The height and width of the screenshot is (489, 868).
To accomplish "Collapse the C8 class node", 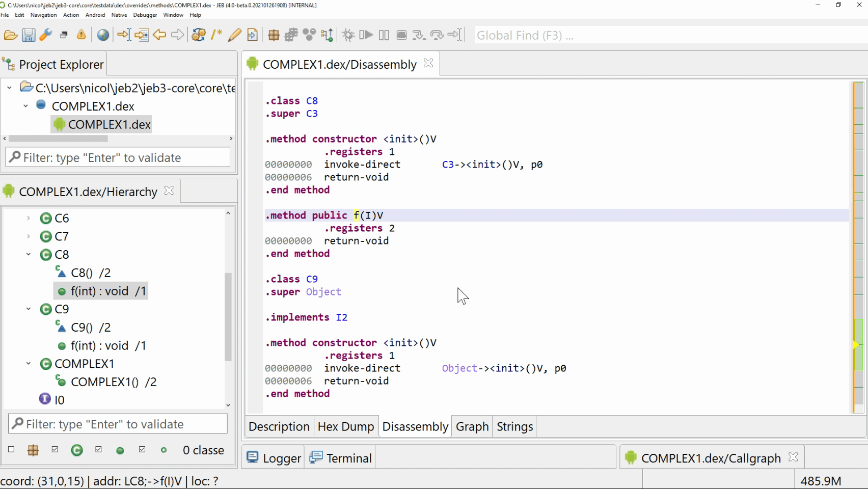I will point(29,255).
